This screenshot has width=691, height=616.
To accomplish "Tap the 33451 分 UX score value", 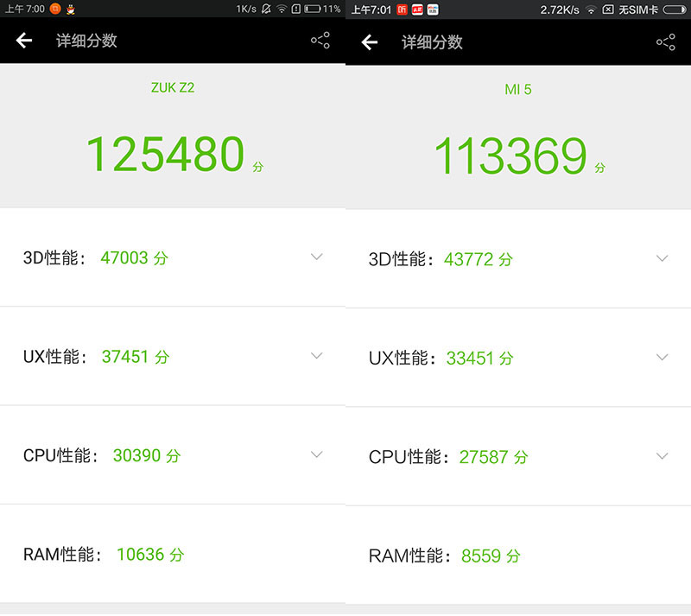I will (480, 359).
